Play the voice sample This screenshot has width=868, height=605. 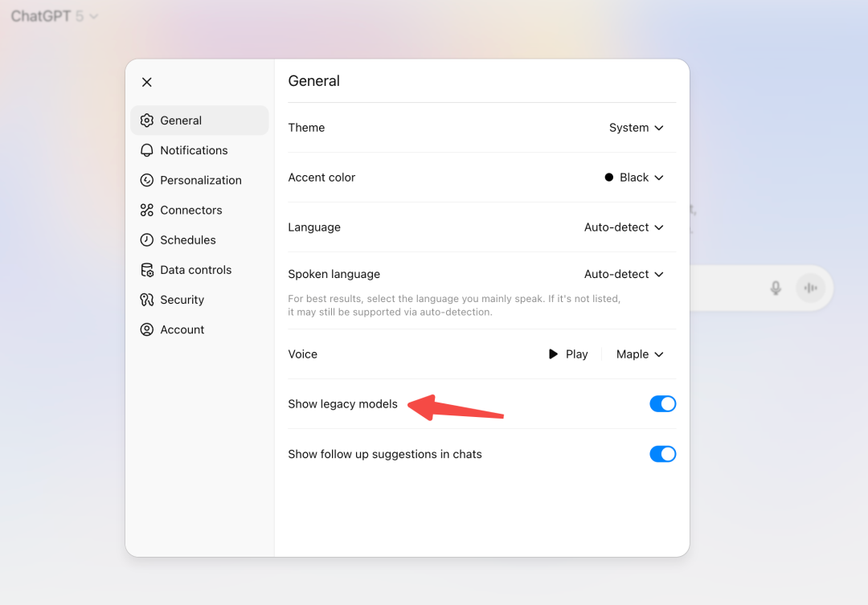568,354
